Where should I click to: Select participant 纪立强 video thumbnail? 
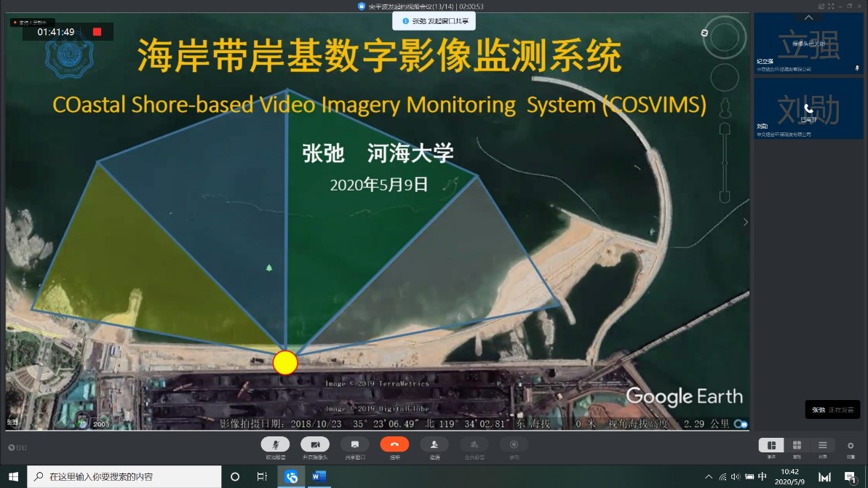click(808, 44)
